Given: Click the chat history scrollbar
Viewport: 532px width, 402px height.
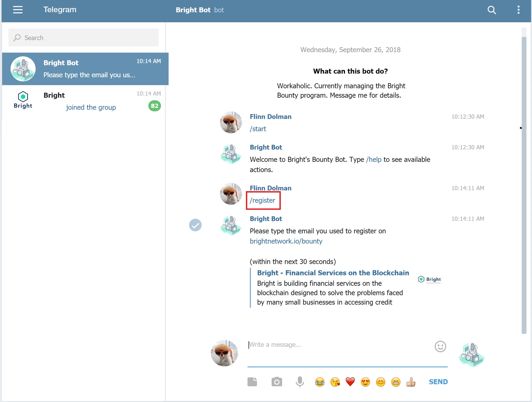Looking at the screenshot, I should 524,185.
